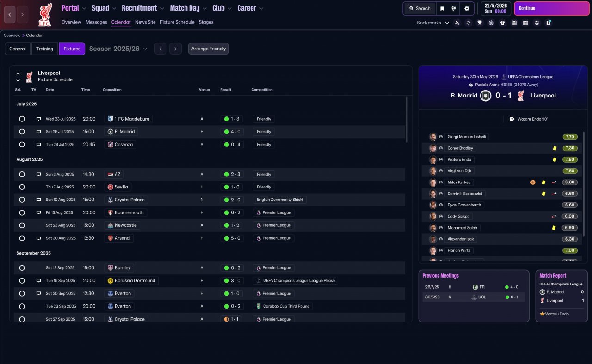Click the face mask bookmark icon
This screenshot has height=364, width=592.
click(536, 23)
